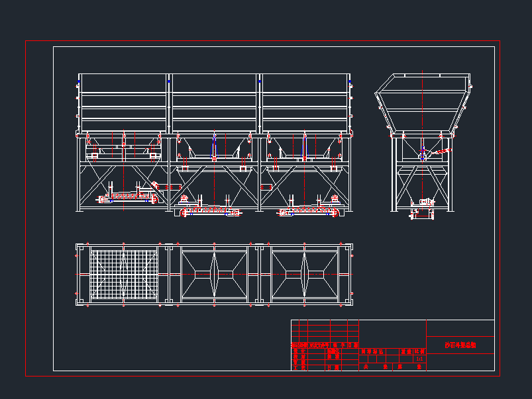
Task: Select the left conveyor under the first bin
Action: (x=127, y=197)
